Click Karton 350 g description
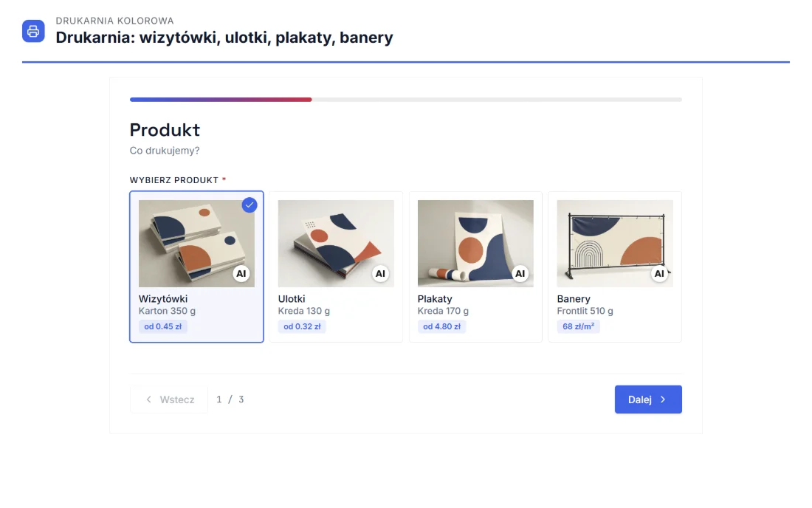Screen dimensions: 812x508 168,311
